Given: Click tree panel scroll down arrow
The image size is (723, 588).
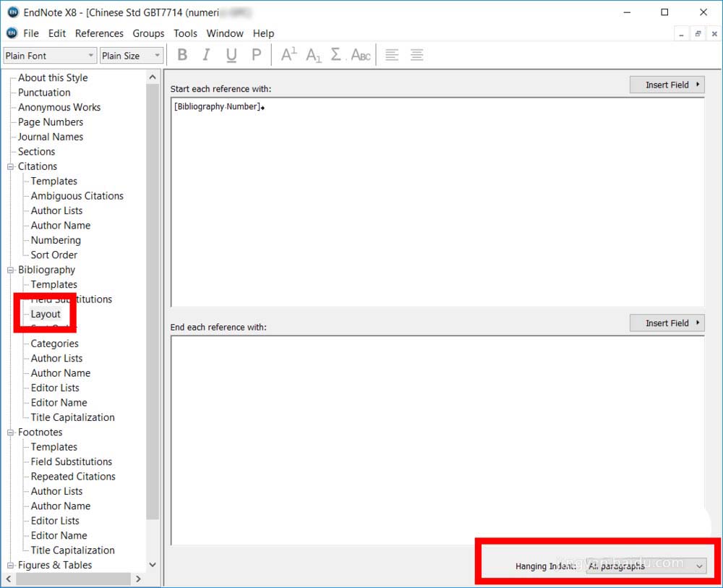Looking at the screenshot, I should 153,564.
